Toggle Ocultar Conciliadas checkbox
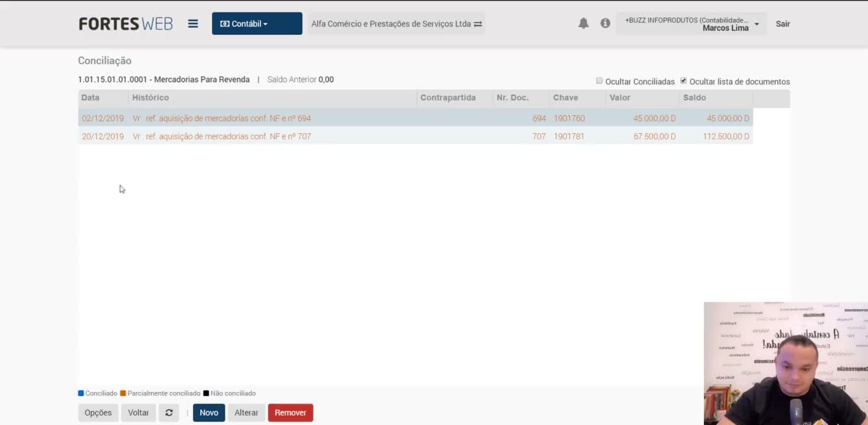868x425 pixels. click(599, 81)
